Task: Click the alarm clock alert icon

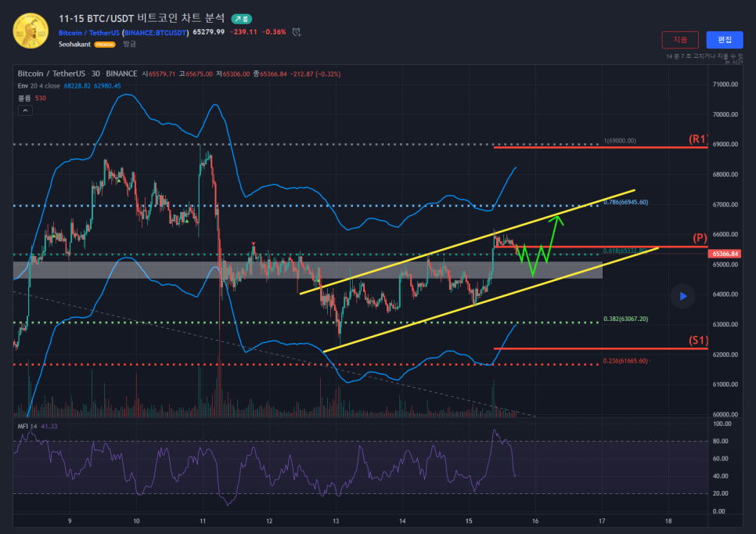Action: coord(297,32)
